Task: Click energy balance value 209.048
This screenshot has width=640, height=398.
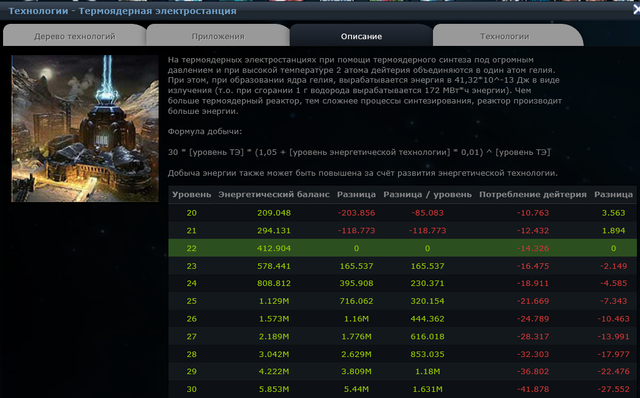Action: [x=274, y=213]
